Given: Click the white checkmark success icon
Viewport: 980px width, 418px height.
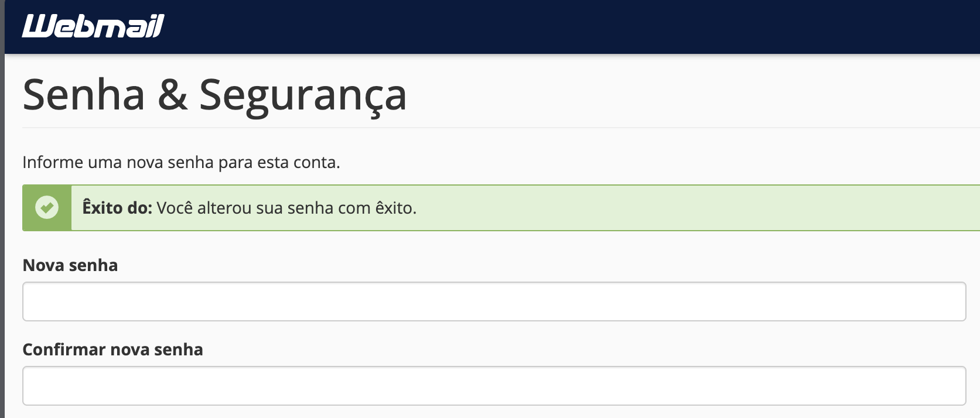Looking at the screenshot, I should tap(47, 207).
